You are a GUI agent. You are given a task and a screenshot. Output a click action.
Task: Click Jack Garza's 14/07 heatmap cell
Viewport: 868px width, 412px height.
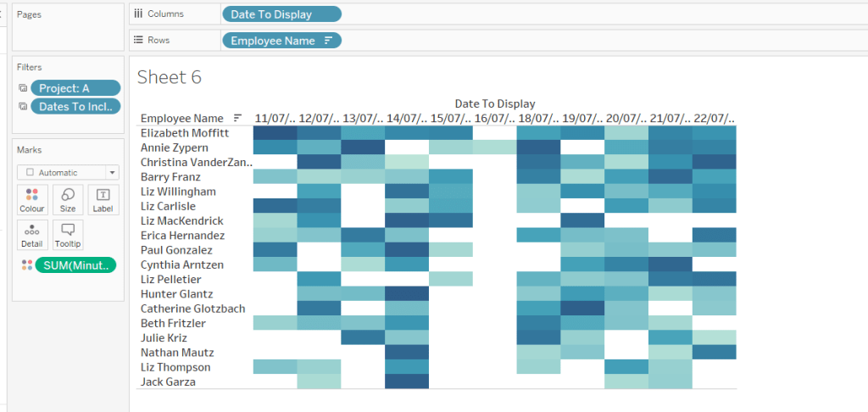tap(406, 381)
